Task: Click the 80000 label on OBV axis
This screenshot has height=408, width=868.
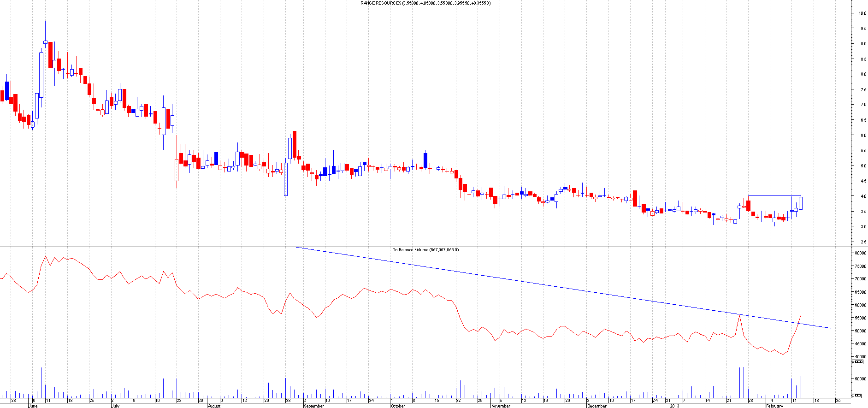Action: pyautogui.click(x=860, y=253)
